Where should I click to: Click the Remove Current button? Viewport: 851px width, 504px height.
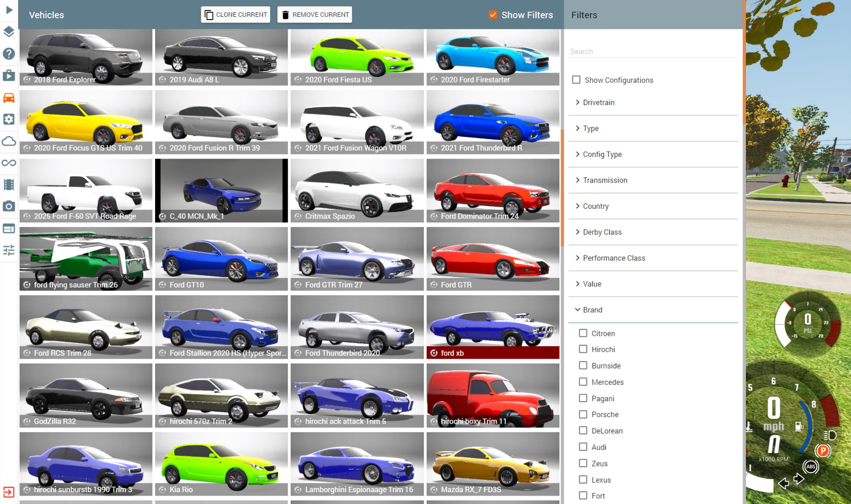click(x=315, y=15)
